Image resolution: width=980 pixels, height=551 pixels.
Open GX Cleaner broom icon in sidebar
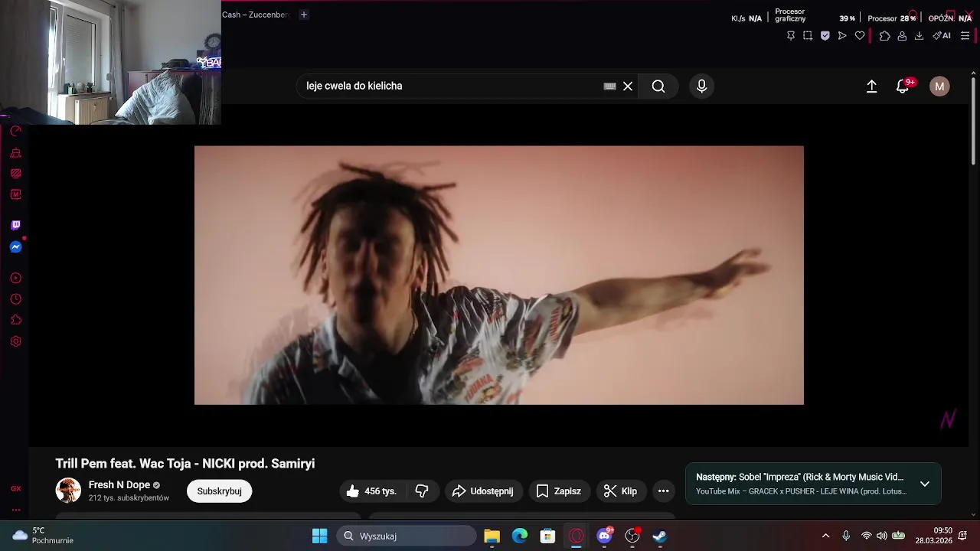click(15, 153)
